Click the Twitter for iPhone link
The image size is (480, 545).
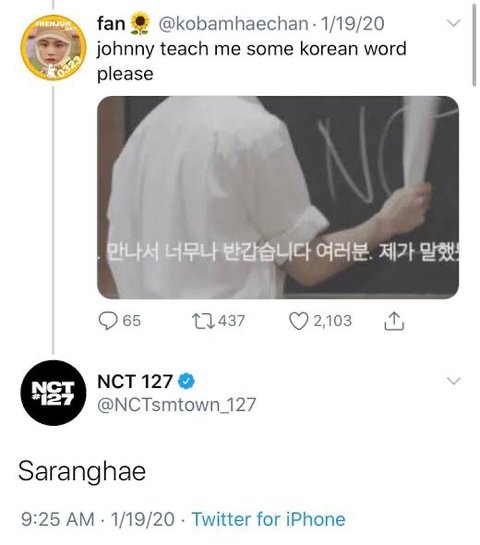[x=269, y=519]
